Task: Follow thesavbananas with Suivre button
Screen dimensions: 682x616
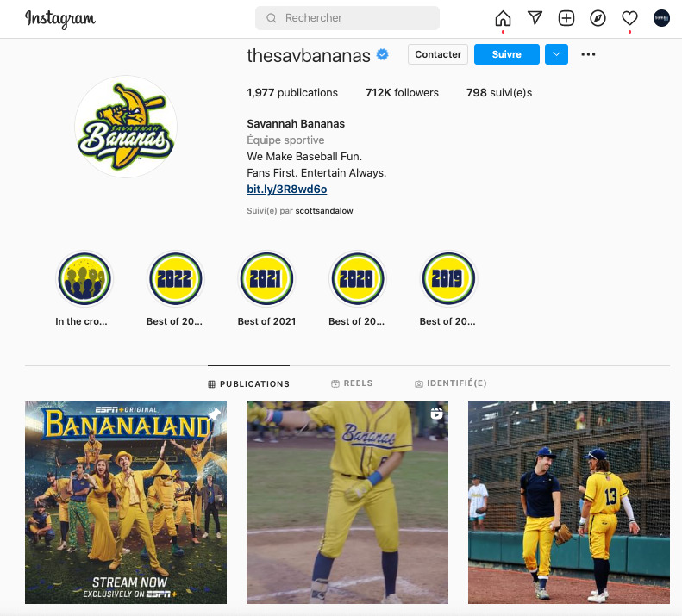Action: coord(507,54)
